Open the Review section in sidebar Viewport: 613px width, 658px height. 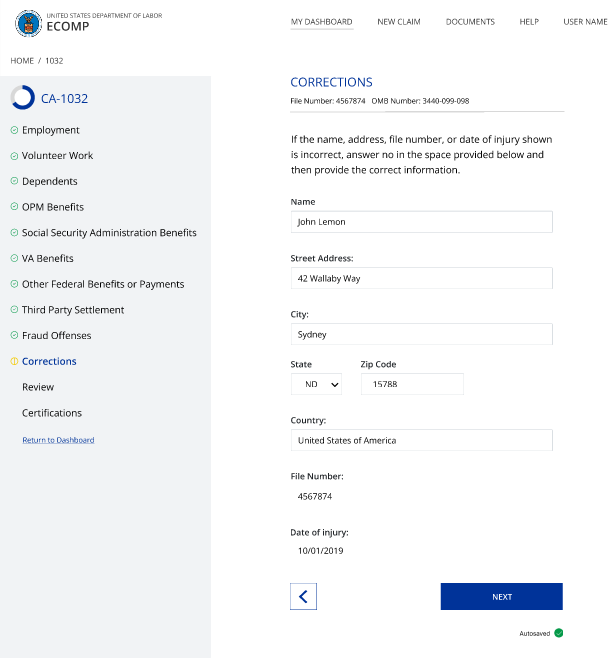pos(38,387)
